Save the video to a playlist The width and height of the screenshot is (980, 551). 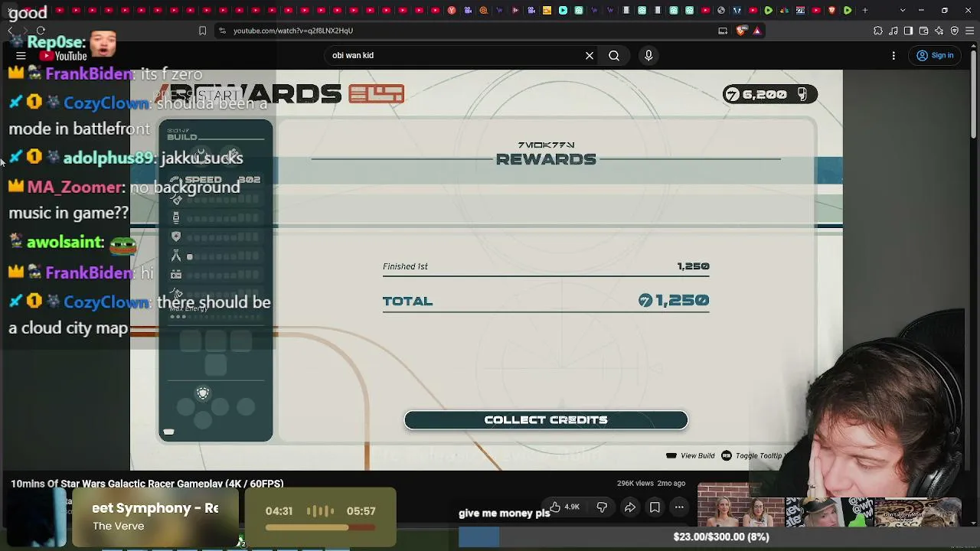pyautogui.click(x=655, y=507)
